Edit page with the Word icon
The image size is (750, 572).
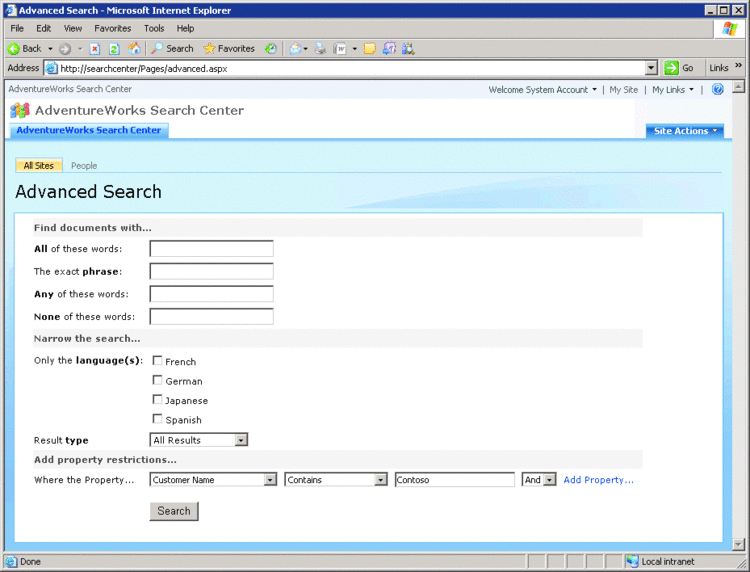[x=340, y=49]
